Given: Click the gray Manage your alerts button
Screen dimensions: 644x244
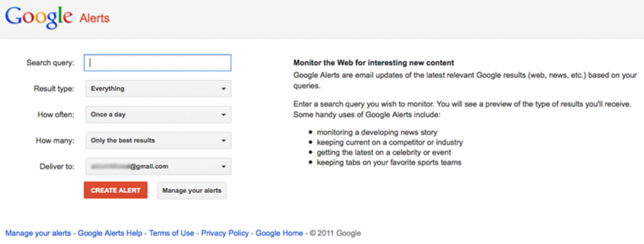Looking at the screenshot, I should tap(192, 190).
